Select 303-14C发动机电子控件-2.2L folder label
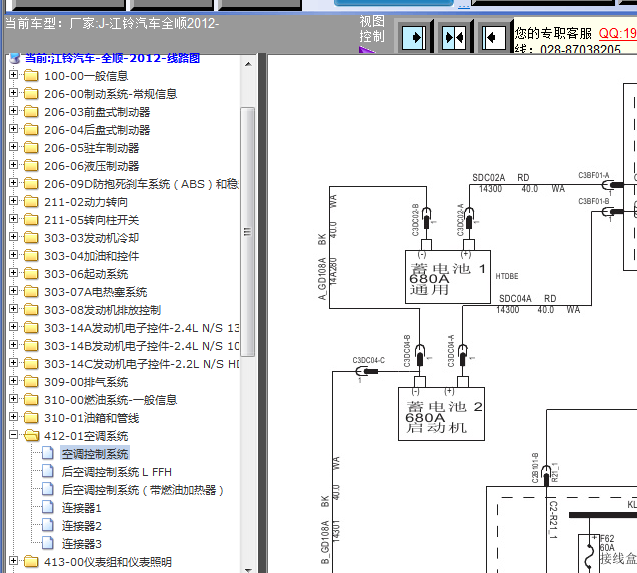Image resolution: width=637 pixels, height=573 pixels. pos(141,364)
